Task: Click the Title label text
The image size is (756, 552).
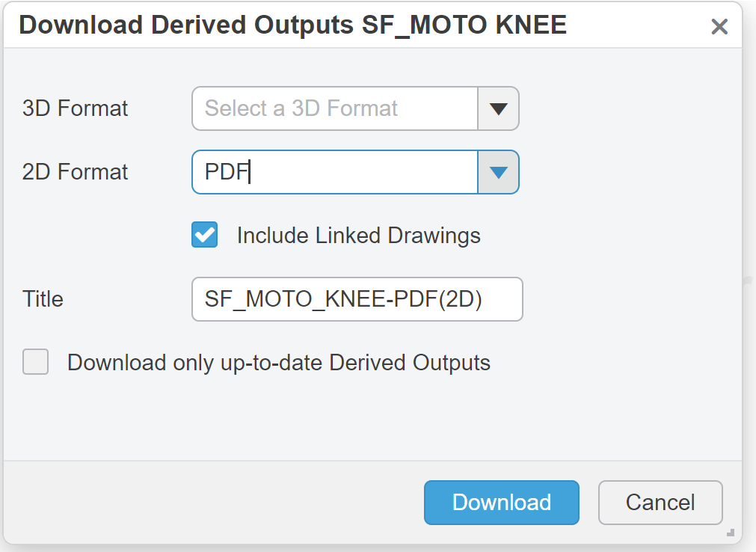Action: pos(43,299)
